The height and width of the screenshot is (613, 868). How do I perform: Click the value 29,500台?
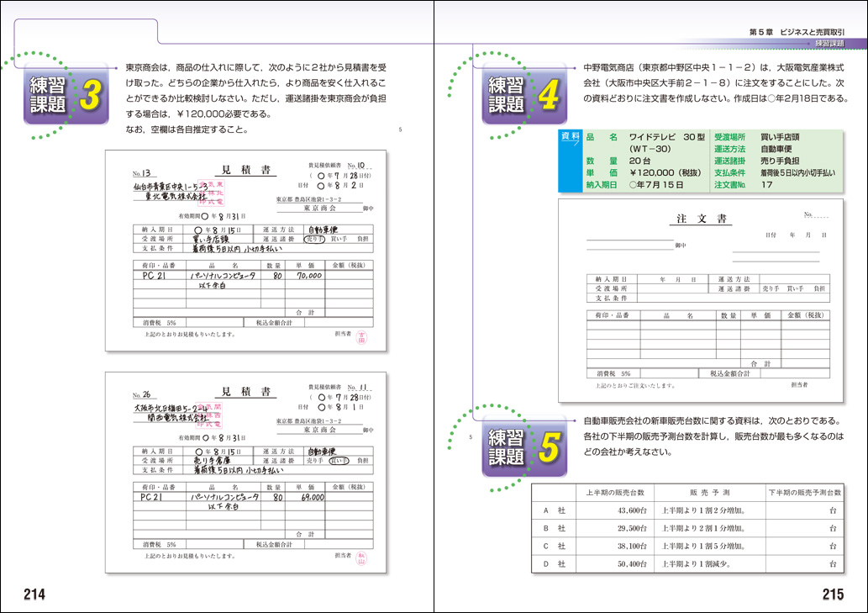pos(632,528)
